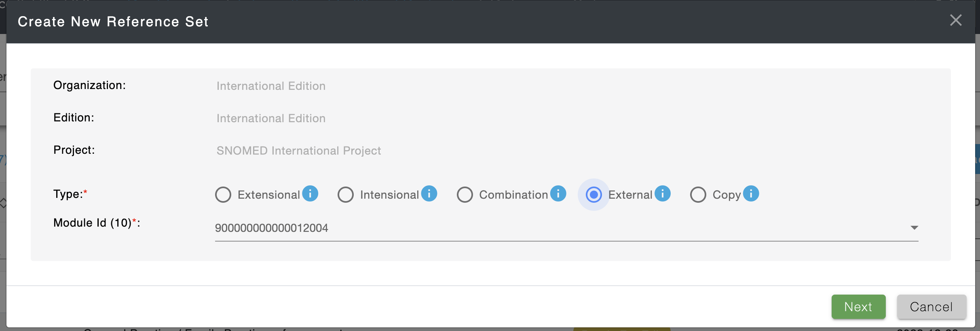Viewport: 980px width, 331px height.
Task: Expand the Module Id dropdown arrow
Action: (x=914, y=228)
